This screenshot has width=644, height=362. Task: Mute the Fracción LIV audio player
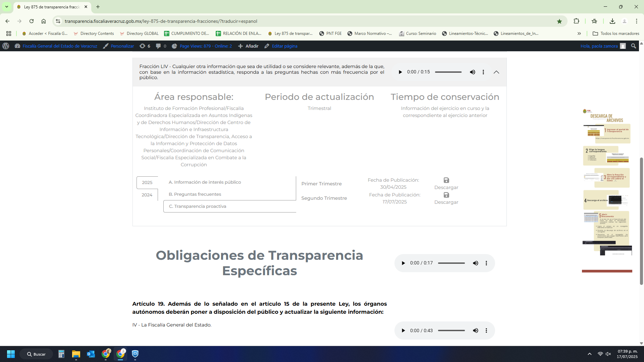pyautogui.click(x=472, y=72)
